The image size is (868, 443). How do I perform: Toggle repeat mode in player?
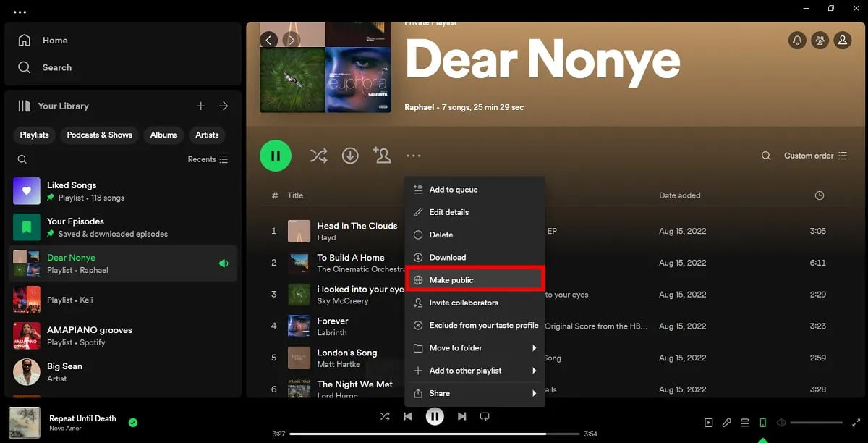pyautogui.click(x=485, y=416)
